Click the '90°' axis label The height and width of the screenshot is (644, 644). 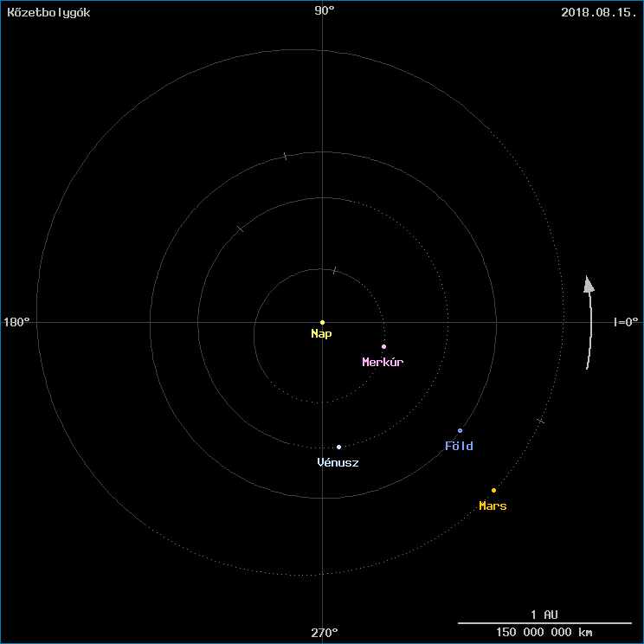(325, 11)
